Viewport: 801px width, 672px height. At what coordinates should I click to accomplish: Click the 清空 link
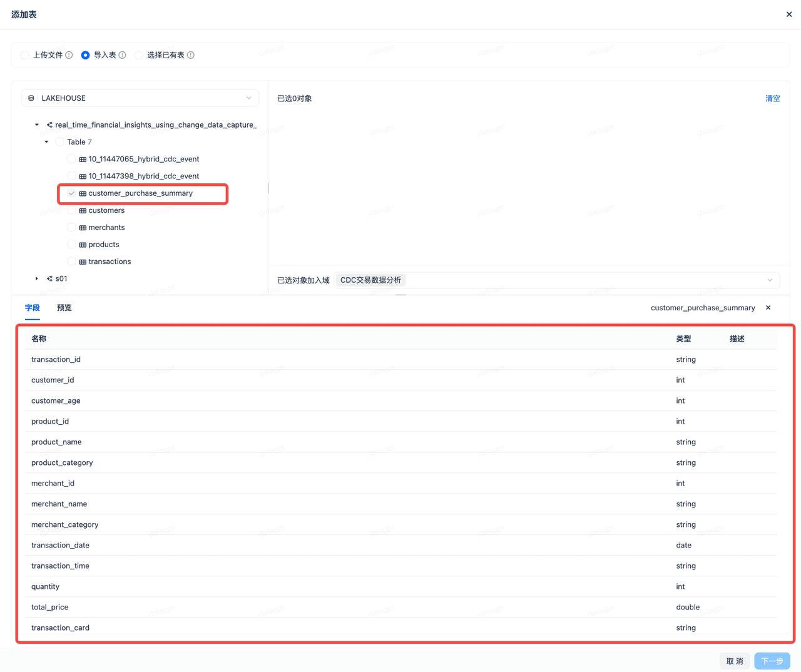click(x=772, y=98)
